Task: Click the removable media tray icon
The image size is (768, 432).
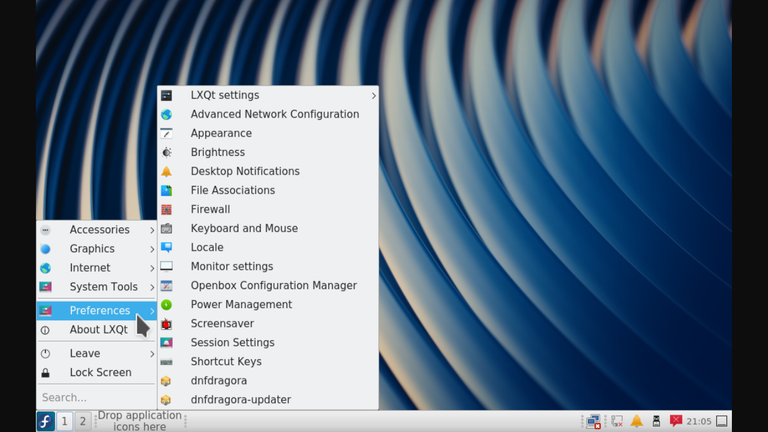Action: pos(656,421)
